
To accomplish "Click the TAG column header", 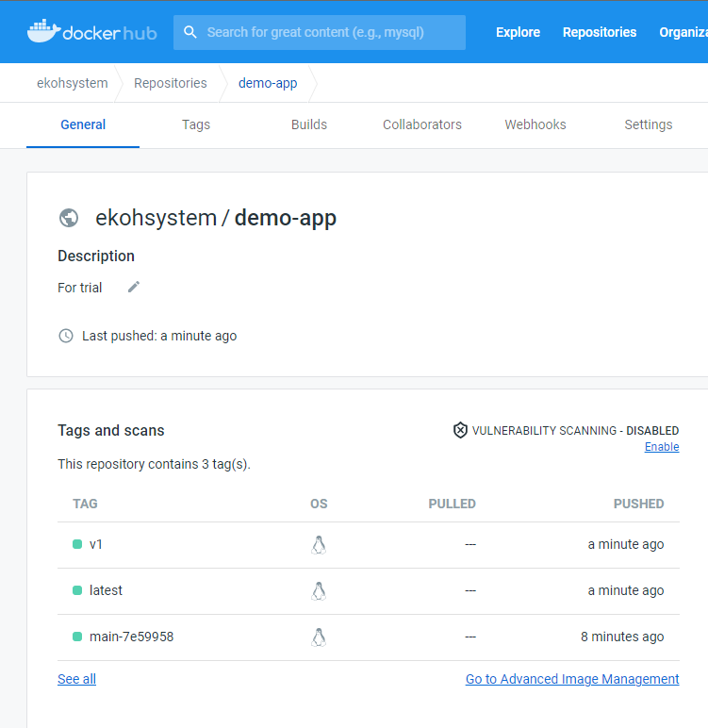I will 85,504.
